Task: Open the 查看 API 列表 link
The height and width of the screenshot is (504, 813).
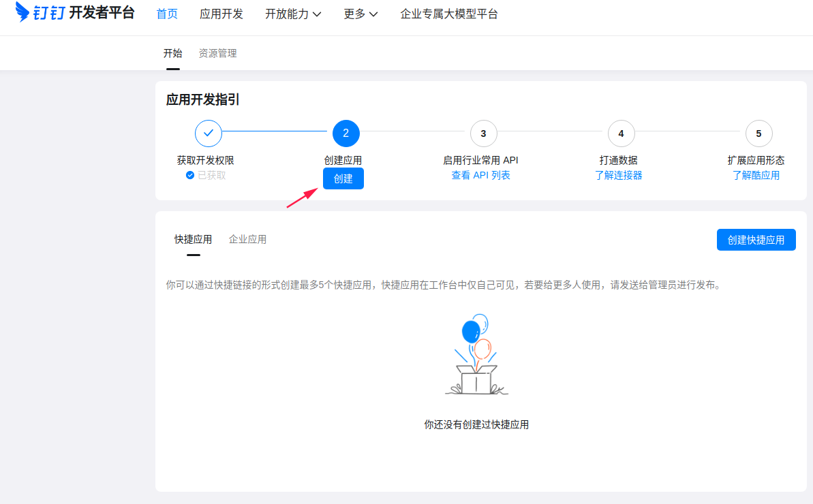Action: 480,175
